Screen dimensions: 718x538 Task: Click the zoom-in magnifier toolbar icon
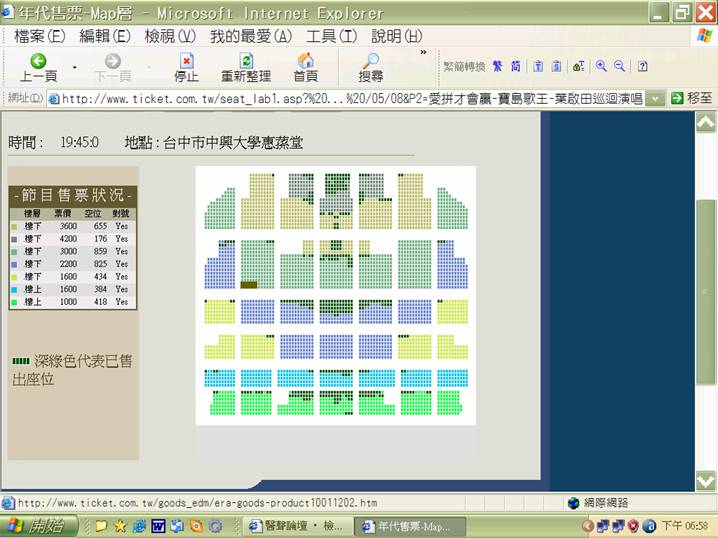(601, 66)
